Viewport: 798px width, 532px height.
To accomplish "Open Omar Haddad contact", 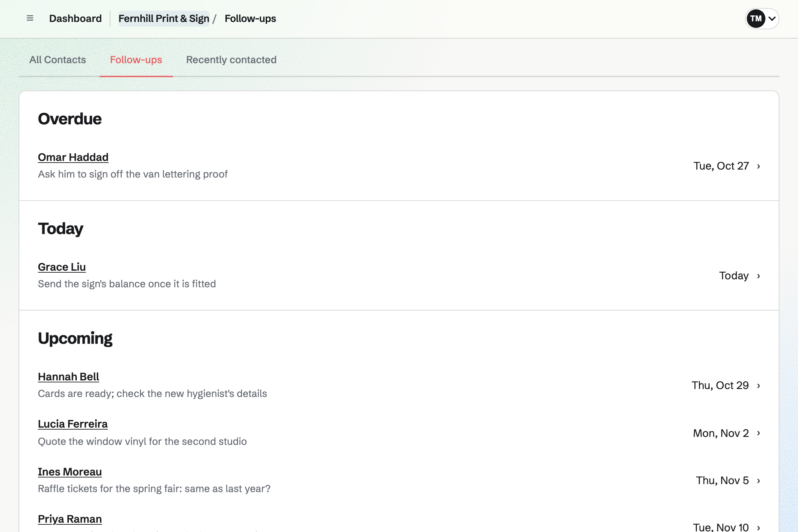I will tap(73, 157).
